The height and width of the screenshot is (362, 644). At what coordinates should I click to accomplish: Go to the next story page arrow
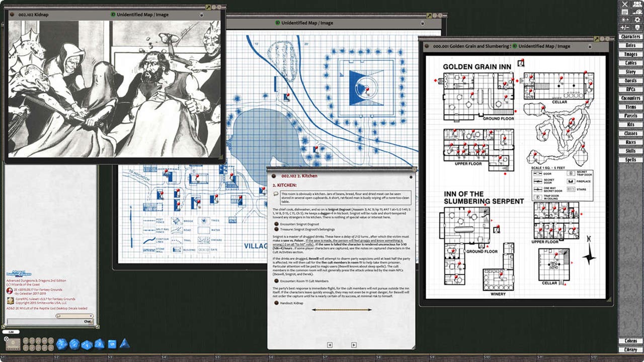click(354, 345)
